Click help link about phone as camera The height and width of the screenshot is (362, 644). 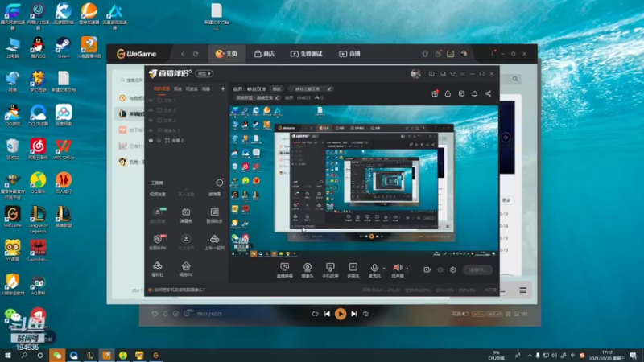(180, 290)
